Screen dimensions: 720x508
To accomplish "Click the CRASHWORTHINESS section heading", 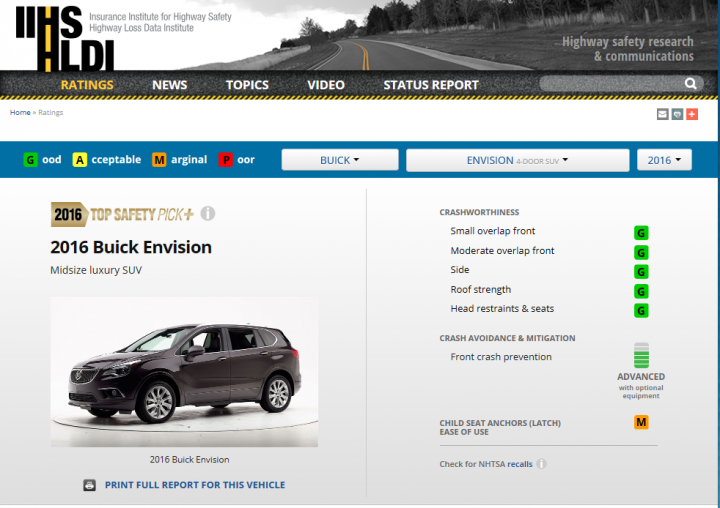I will tap(479, 212).
